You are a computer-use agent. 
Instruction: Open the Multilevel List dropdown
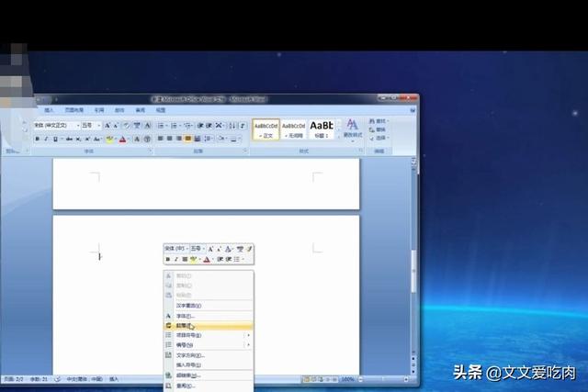click(x=188, y=126)
